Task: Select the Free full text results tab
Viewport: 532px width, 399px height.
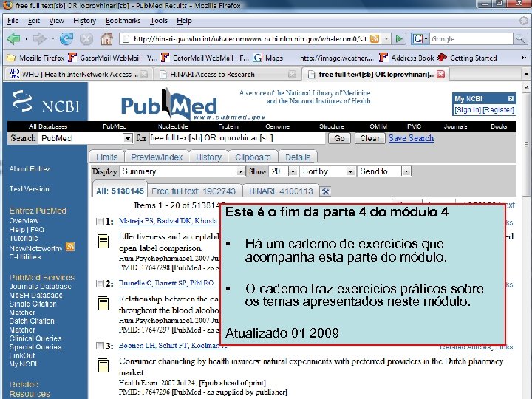Action: pos(194,191)
